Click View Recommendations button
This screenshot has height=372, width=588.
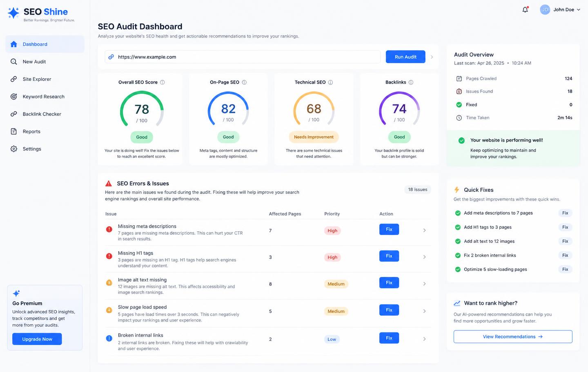(x=513, y=337)
